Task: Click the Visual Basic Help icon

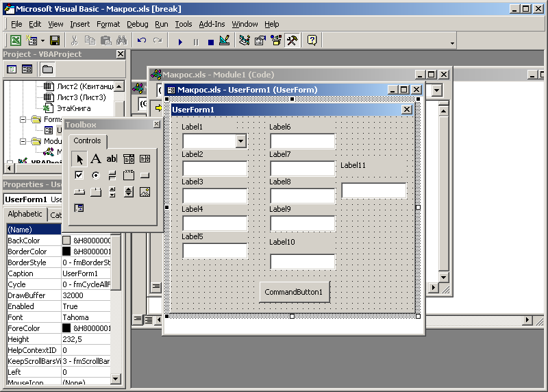Action: tap(312, 40)
